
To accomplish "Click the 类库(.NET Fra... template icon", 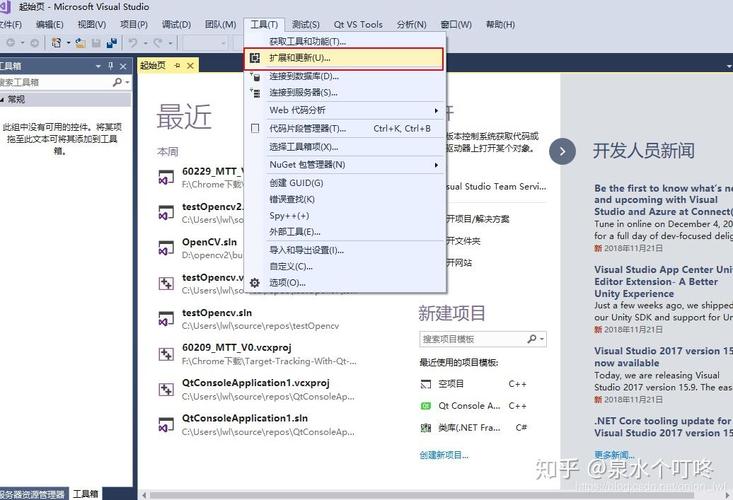I will 426,428.
